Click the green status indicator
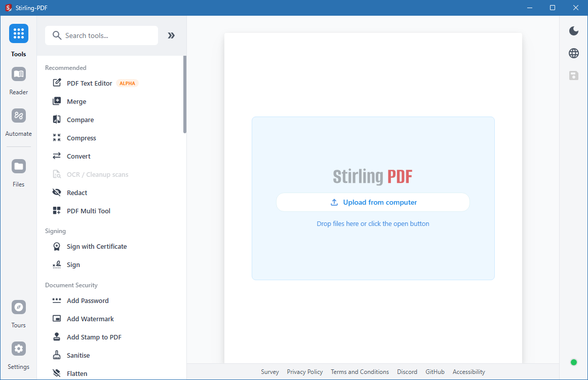 click(573, 362)
